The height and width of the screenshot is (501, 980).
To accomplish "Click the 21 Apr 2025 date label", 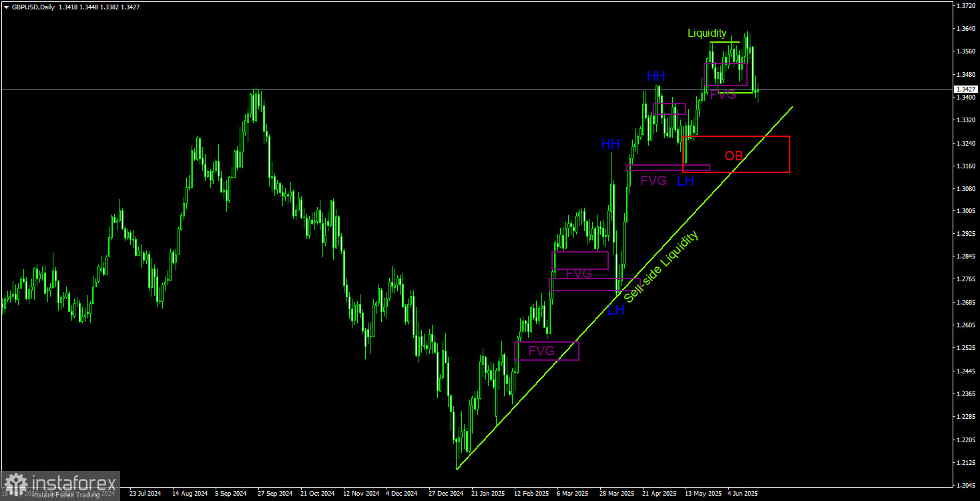I will (x=659, y=494).
